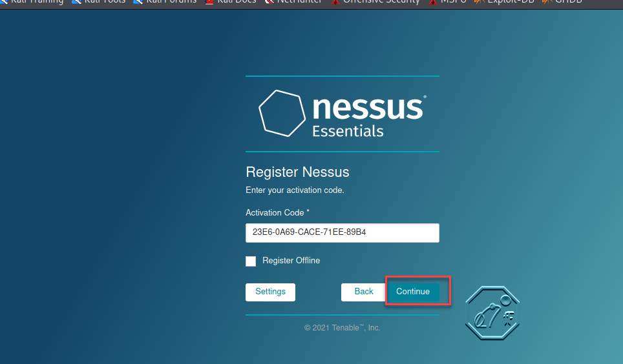Click the Continue button
The image size is (623, 364).
click(413, 292)
